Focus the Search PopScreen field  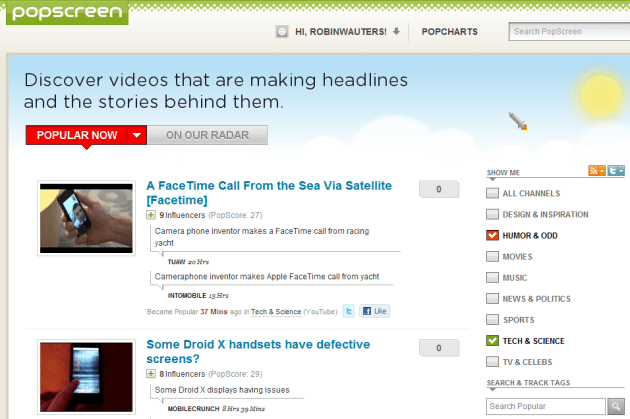coord(569,31)
